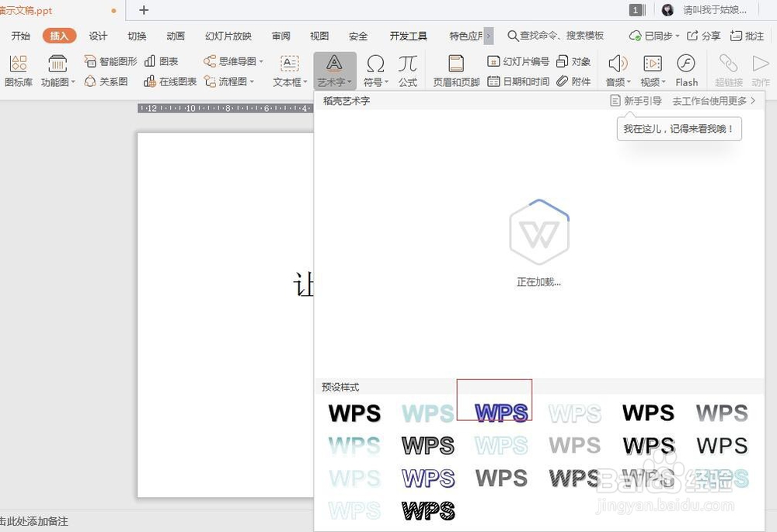Insert a mind map (思维导图)

point(233,61)
